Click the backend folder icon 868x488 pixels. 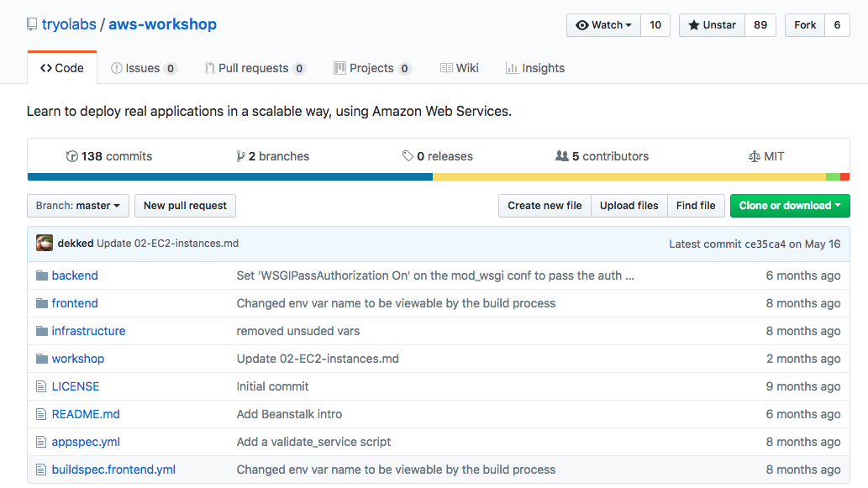click(x=41, y=275)
